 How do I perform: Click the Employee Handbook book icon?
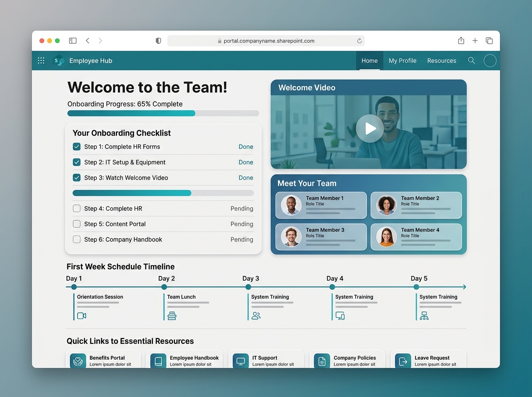click(x=158, y=361)
